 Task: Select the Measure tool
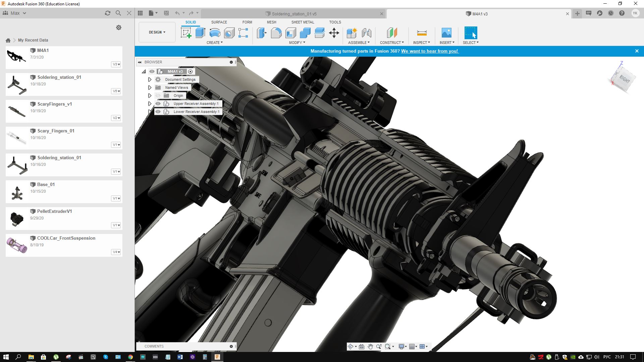pyautogui.click(x=422, y=33)
